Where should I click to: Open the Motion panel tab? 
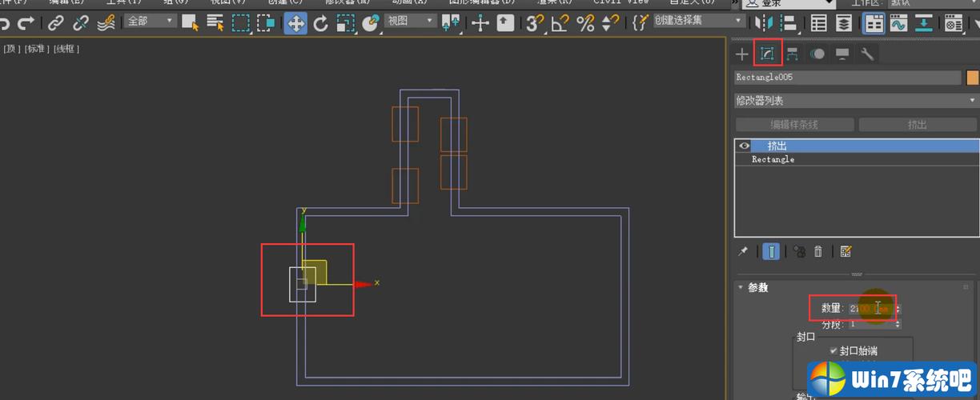tap(817, 54)
